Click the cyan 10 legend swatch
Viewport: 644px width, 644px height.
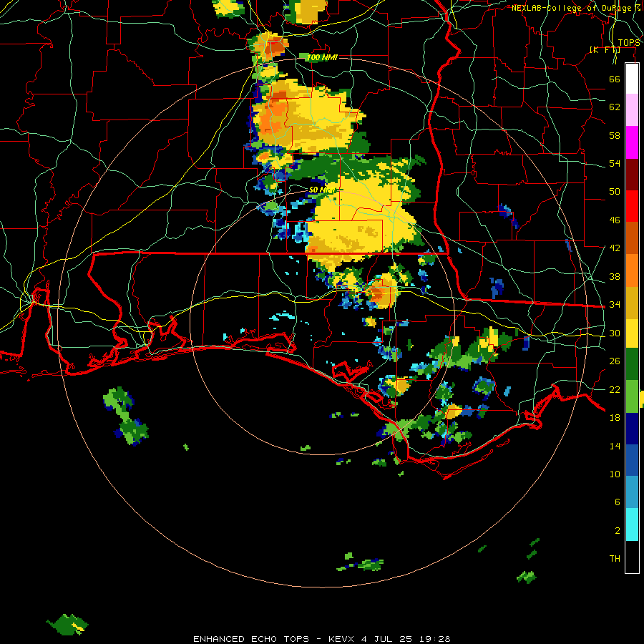[632, 525]
